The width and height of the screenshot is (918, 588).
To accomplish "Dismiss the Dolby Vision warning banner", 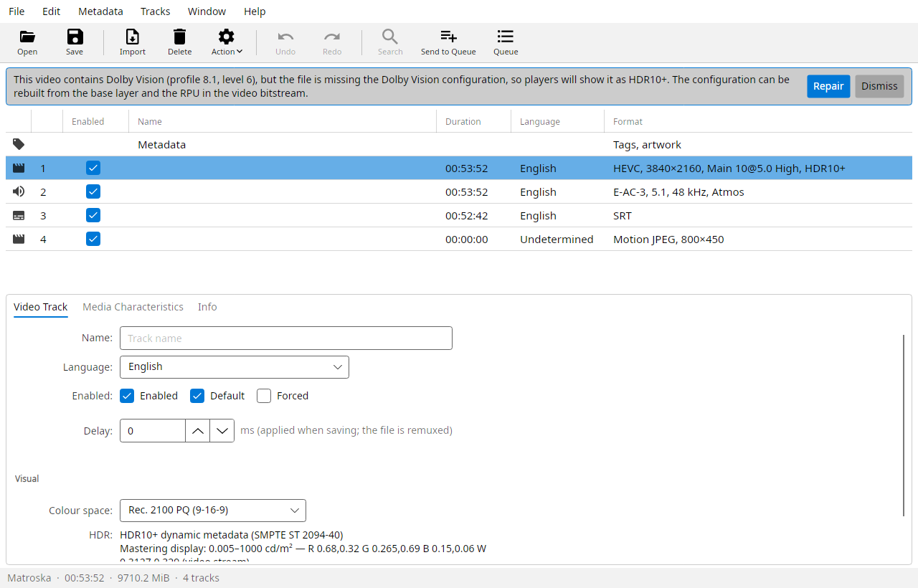I will coord(879,86).
